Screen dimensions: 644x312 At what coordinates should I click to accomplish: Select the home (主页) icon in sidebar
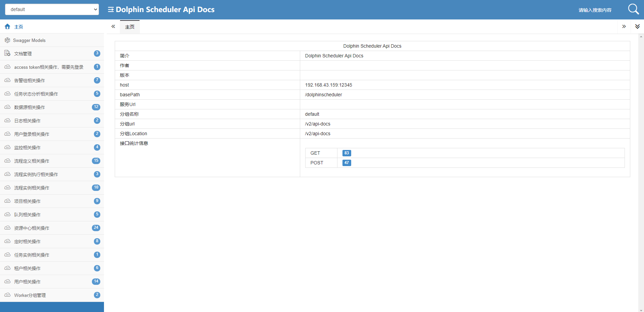[7, 27]
